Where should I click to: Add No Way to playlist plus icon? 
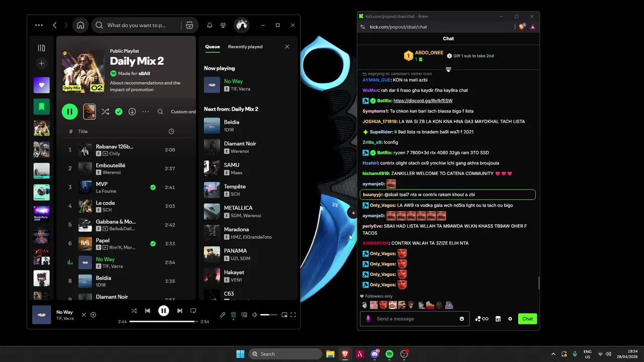click(x=93, y=315)
